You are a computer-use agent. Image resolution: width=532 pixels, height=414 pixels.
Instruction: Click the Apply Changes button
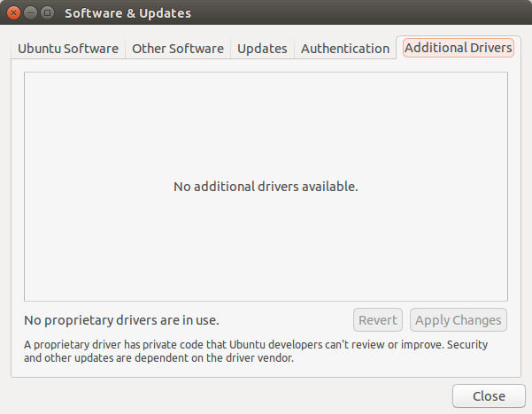click(x=459, y=320)
